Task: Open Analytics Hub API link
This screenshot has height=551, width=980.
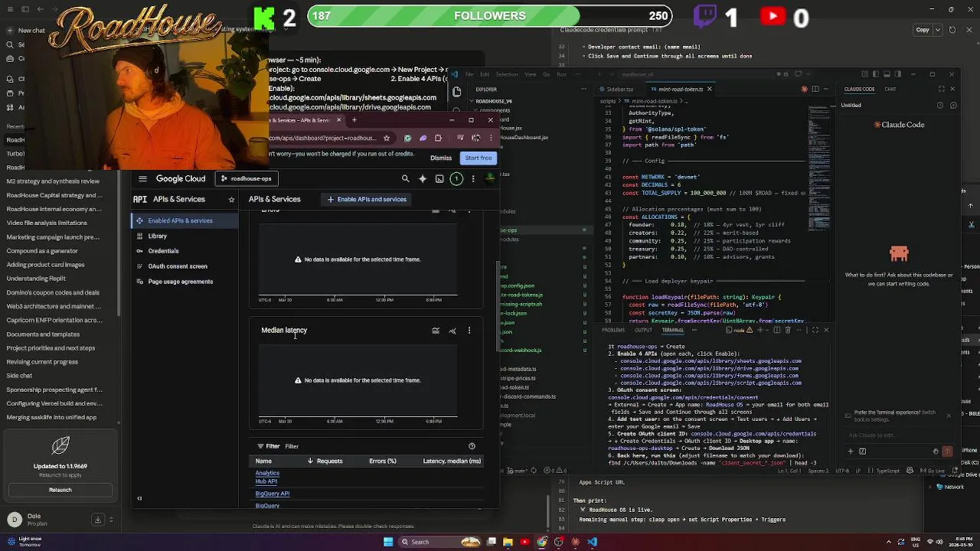Action: pyautogui.click(x=267, y=478)
